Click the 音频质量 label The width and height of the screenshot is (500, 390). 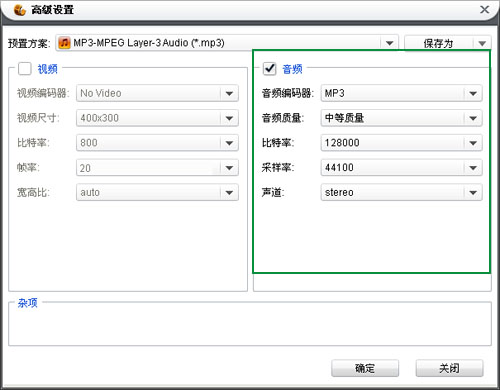[x=283, y=118]
